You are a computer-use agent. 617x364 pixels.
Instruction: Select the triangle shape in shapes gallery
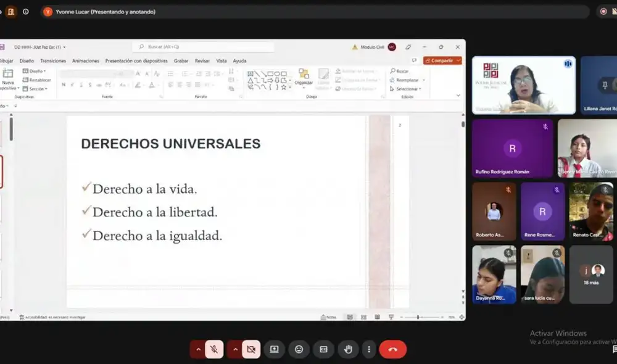pos(251,80)
